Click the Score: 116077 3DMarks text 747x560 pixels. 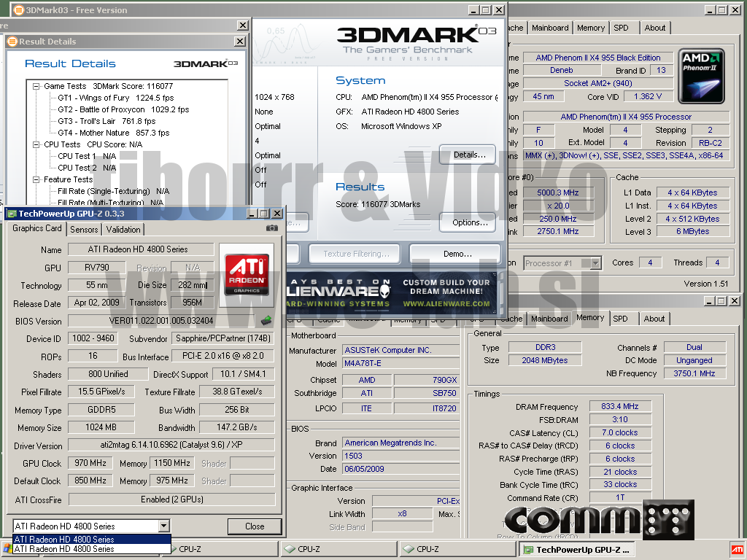[x=378, y=204]
